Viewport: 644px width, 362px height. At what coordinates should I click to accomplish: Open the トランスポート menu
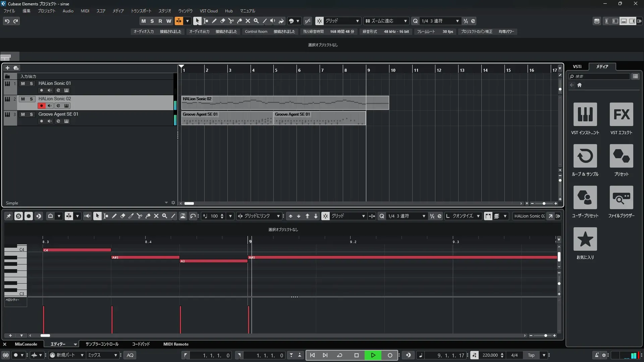(x=141, y=11)
